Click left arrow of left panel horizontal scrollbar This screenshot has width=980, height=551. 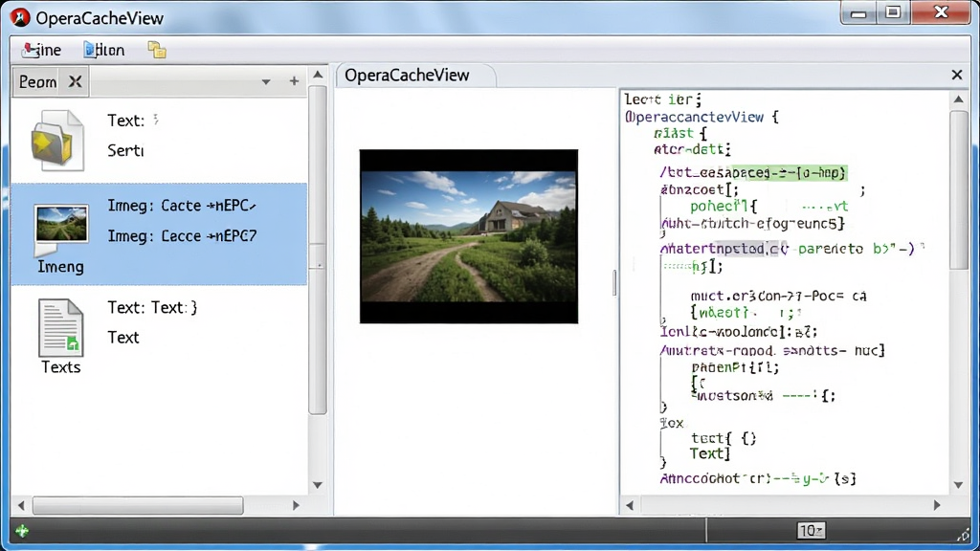coord(21,505)
